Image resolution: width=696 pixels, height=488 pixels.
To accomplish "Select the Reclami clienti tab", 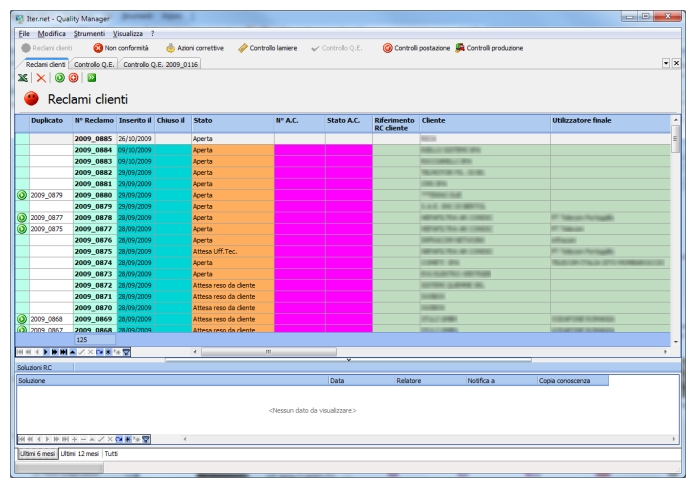I will [x=45, y=64].
